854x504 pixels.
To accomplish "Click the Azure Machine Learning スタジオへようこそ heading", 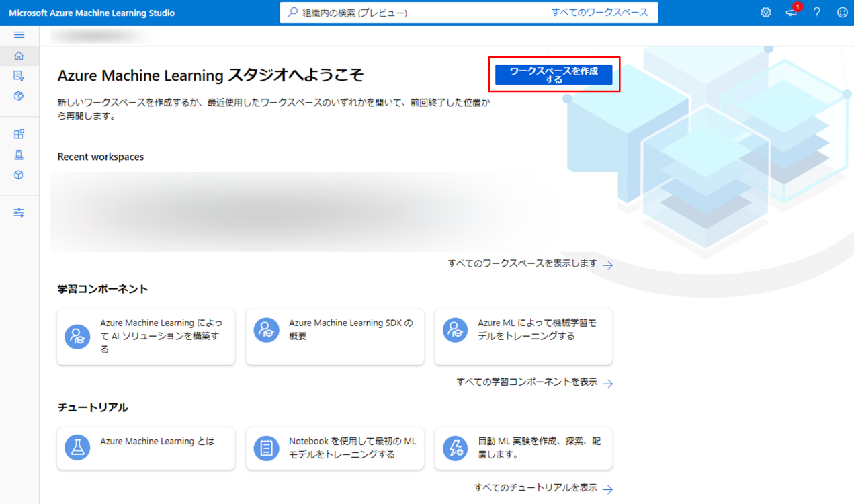I will tap(210, 75).
